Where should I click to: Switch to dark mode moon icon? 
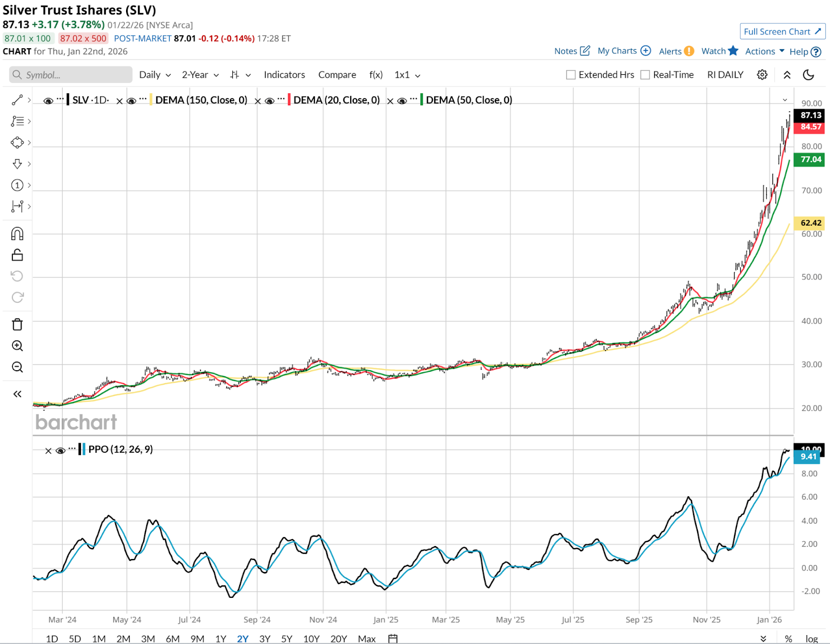pyautogui.click(x=808, y=75)
